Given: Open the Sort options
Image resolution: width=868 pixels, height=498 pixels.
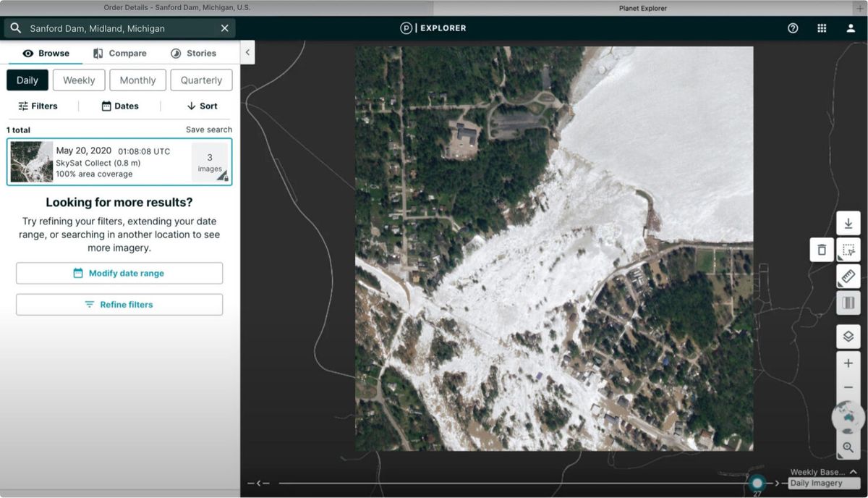Looking at the screenshot, I should click(200, 106).
